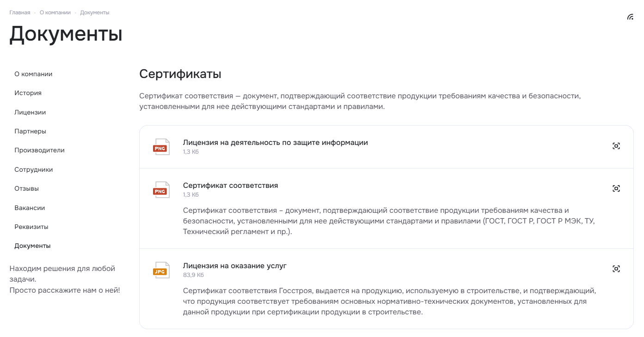Image resolution: width=644 pixels, height=337 pixels.
Task: Click the Документы breadcrumb item
Action: (x=95, y=12)
